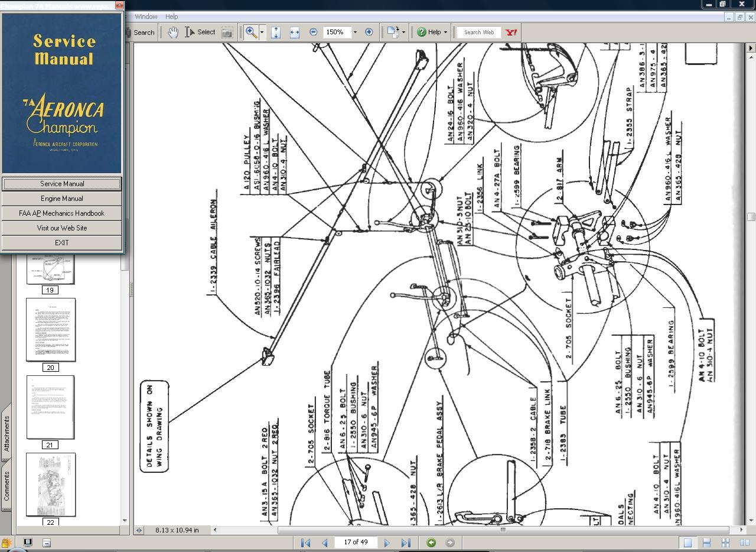Open the Engine Manual button

pyautogui.click(x=62, y=199)
